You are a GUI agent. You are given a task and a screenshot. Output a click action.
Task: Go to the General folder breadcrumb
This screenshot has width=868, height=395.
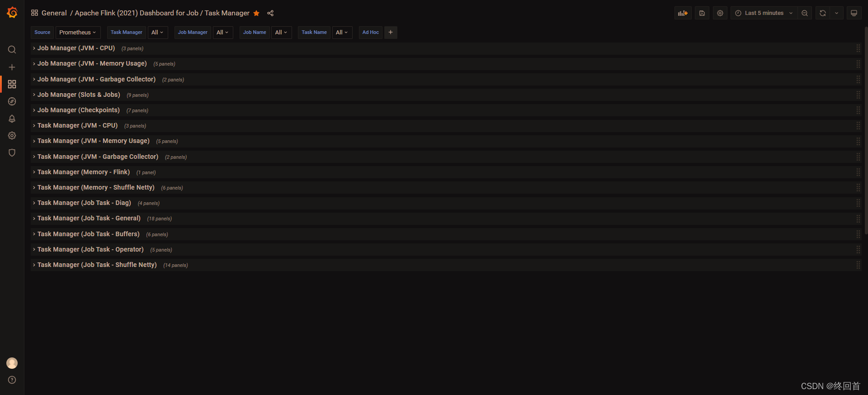click(x=54, y=13)
